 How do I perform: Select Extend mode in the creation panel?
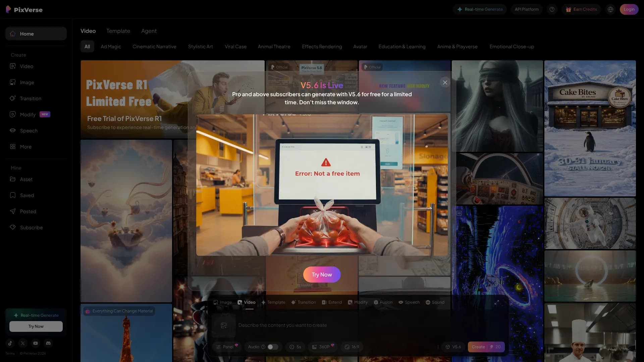[x=332, y=302]
